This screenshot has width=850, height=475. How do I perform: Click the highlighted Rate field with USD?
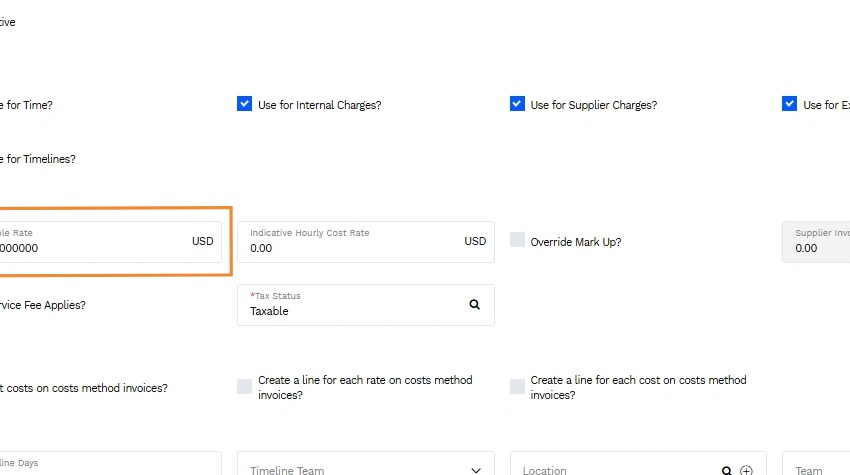point(111,242)
